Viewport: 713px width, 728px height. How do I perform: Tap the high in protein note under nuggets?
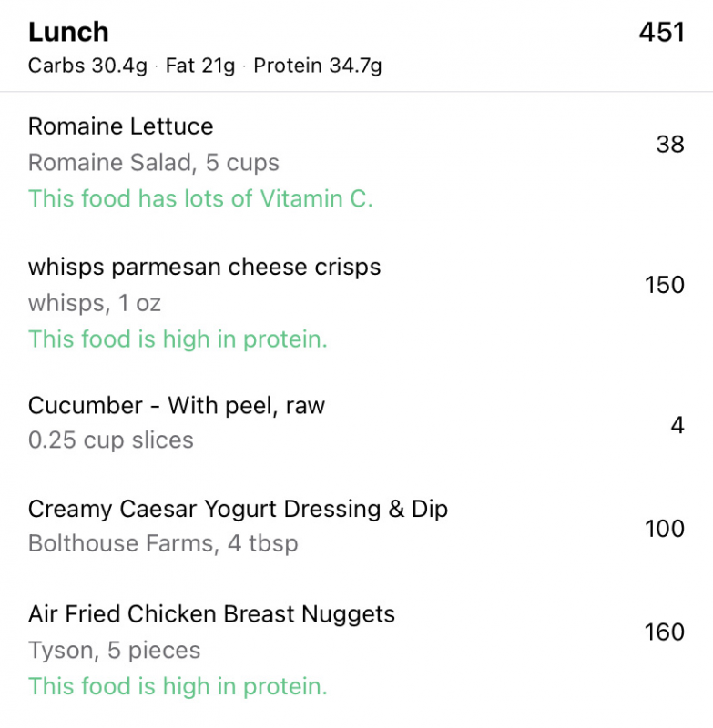[x=178, y=686]
